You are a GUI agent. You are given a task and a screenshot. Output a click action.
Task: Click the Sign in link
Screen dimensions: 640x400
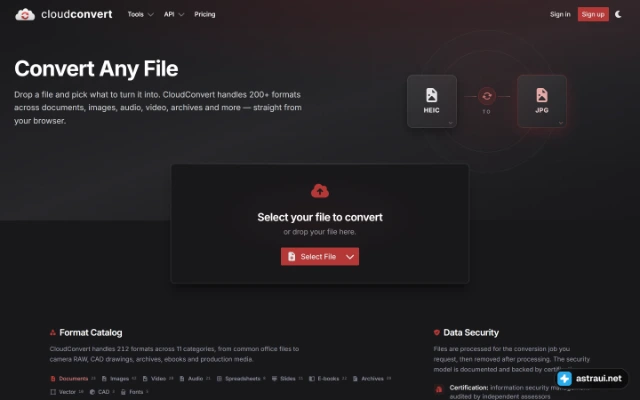click(x=560, y=14)
